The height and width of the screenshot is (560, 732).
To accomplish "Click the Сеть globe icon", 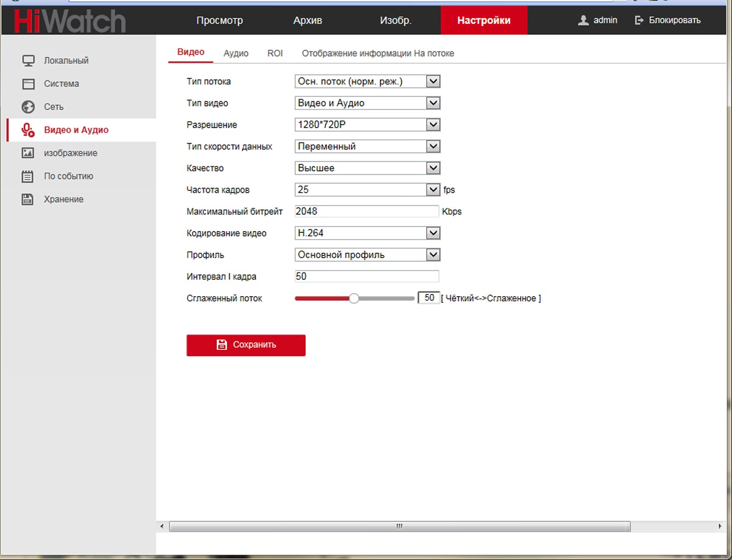I will coord(28,107).
